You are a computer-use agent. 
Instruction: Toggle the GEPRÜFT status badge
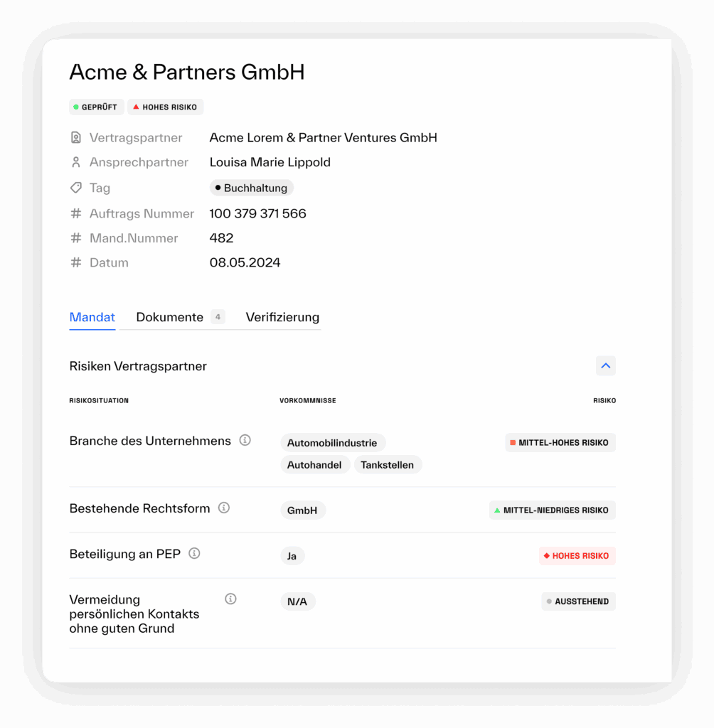coord(96,107)
